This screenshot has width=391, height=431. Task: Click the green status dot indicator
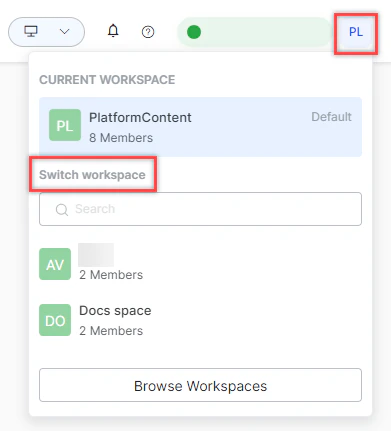click(194, 32)
